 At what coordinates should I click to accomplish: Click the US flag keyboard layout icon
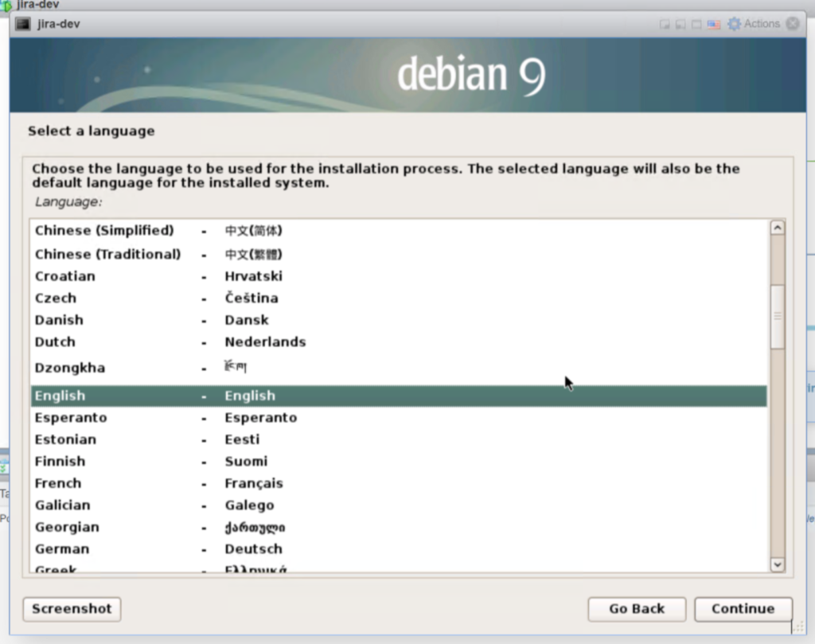coord(714,25)
